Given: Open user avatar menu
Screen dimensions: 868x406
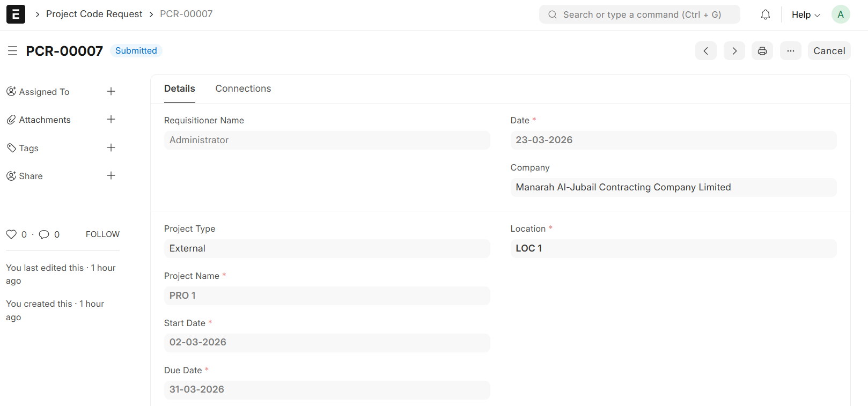Looking at the screenshot, I should (x=840, y=14).
